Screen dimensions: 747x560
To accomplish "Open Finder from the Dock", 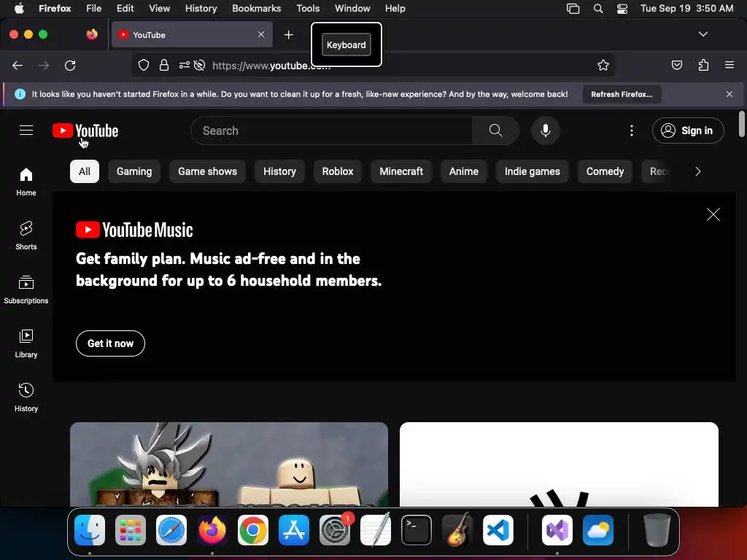I will click(90, 530).
